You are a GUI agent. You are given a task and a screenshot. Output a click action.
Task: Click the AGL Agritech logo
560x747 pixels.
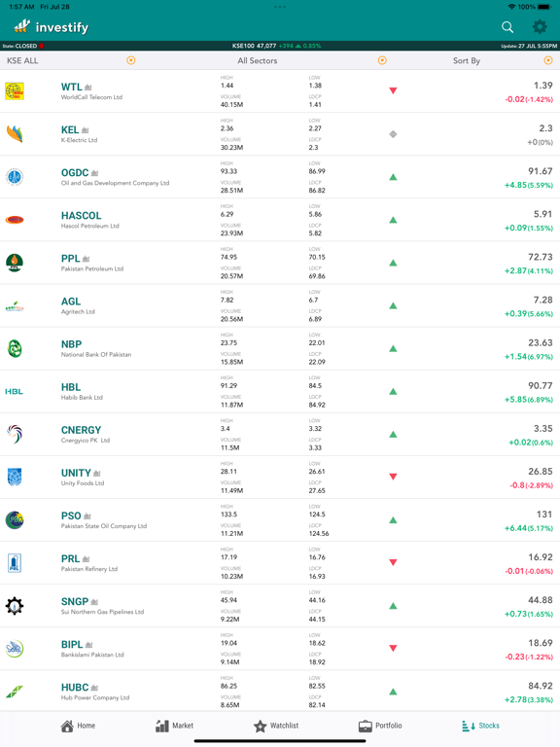pos(15,306)
